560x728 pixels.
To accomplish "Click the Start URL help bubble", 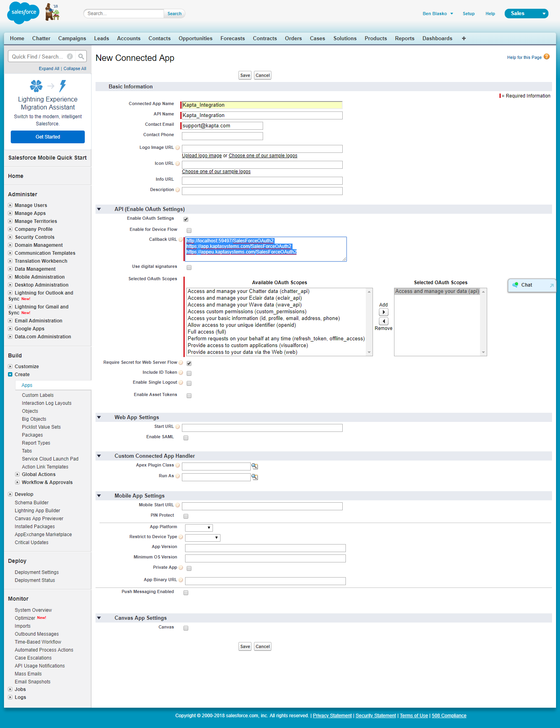I will 178,427.
